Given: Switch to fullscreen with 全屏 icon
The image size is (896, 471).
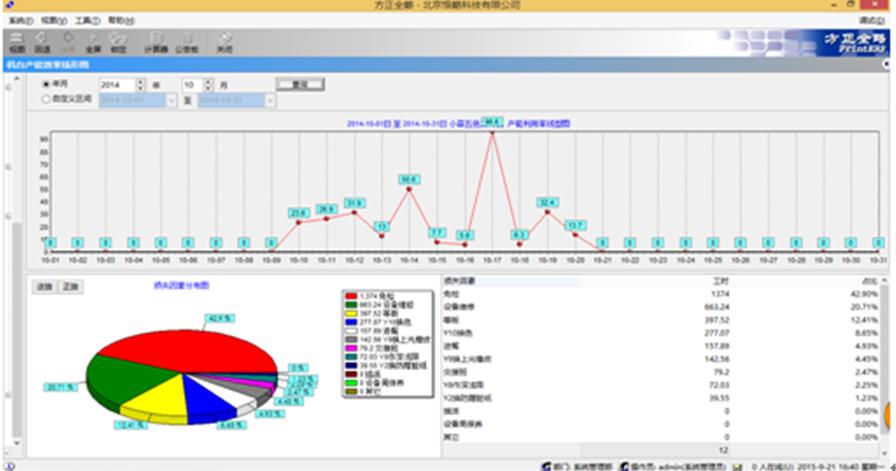Looking at the screenshot, I should (x=93, y=41).
